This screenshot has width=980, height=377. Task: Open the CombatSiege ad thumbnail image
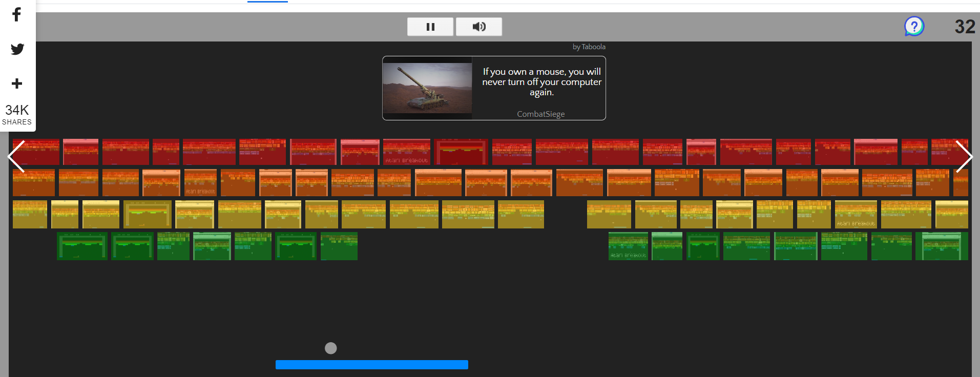428,88
